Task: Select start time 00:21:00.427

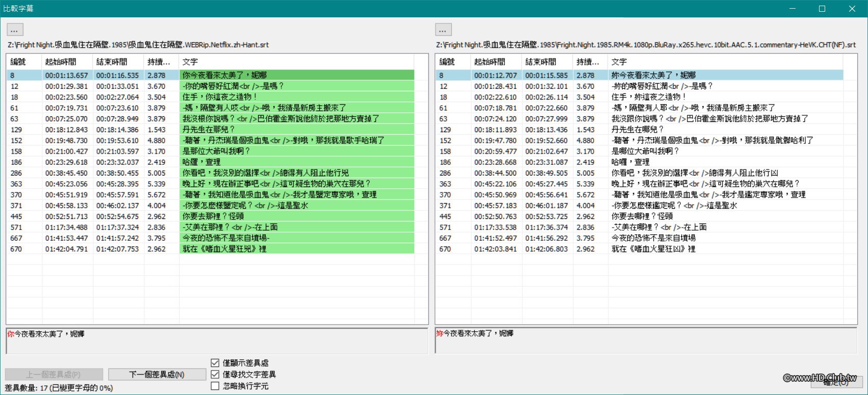Action: click(66, 152)
